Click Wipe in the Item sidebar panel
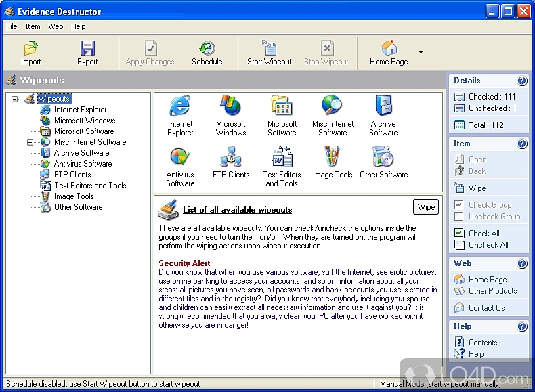This screenshot has width=535, height=392. click(477, 188)
